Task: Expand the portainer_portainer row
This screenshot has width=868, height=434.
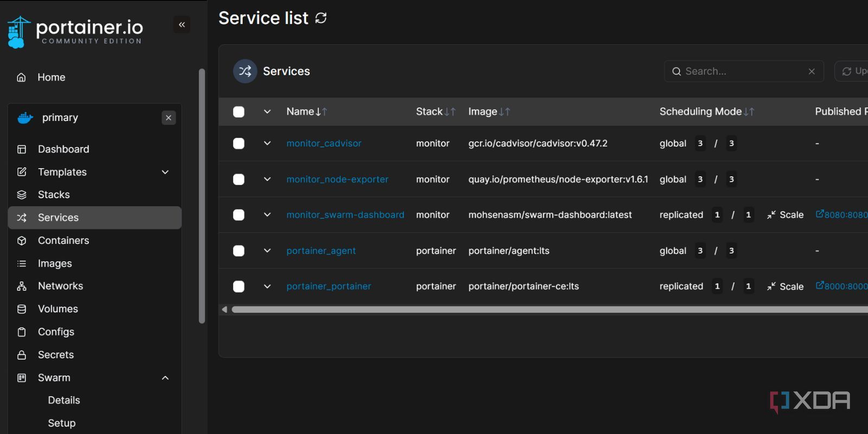Action: (x=267, y=286)
